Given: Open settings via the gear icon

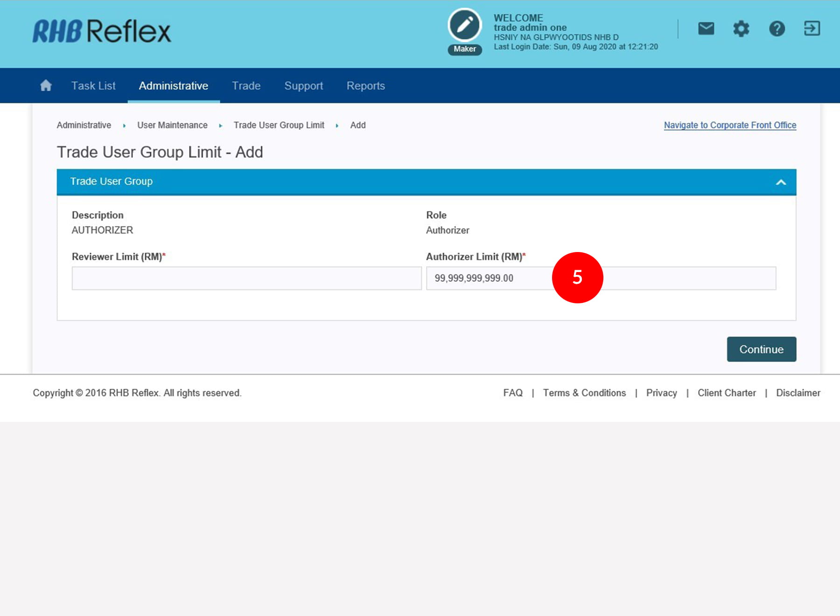Looking at the screenshot, I should tap(741, 29).
